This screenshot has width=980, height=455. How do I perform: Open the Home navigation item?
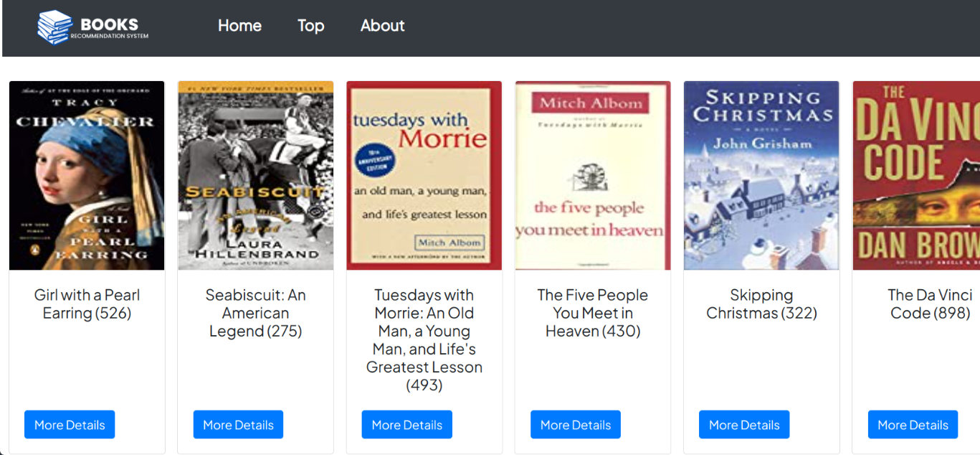(239, 26)
